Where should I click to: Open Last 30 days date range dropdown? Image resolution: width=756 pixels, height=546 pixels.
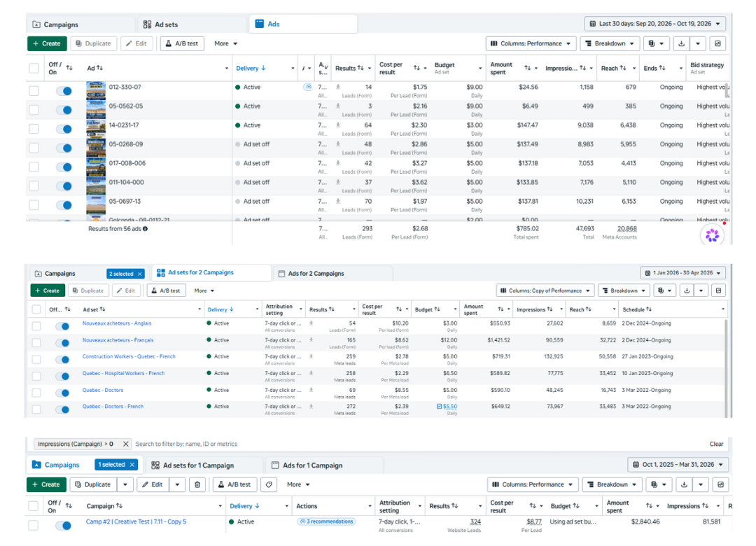coord(654,24)
